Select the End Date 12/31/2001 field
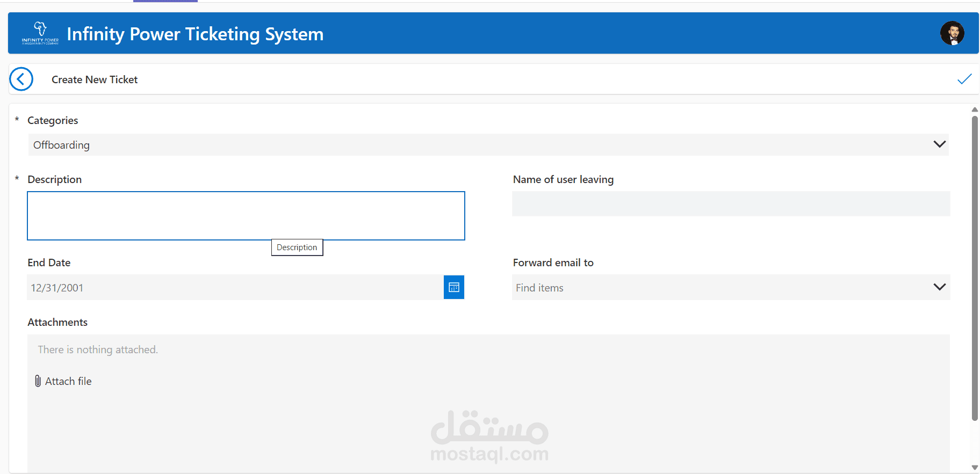 235,288
